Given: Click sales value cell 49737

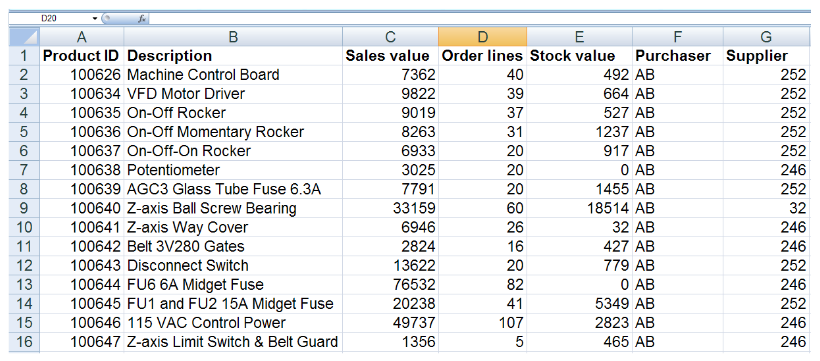Looking at the screenshot, I should pyautogui.click(x=390, y=323).
